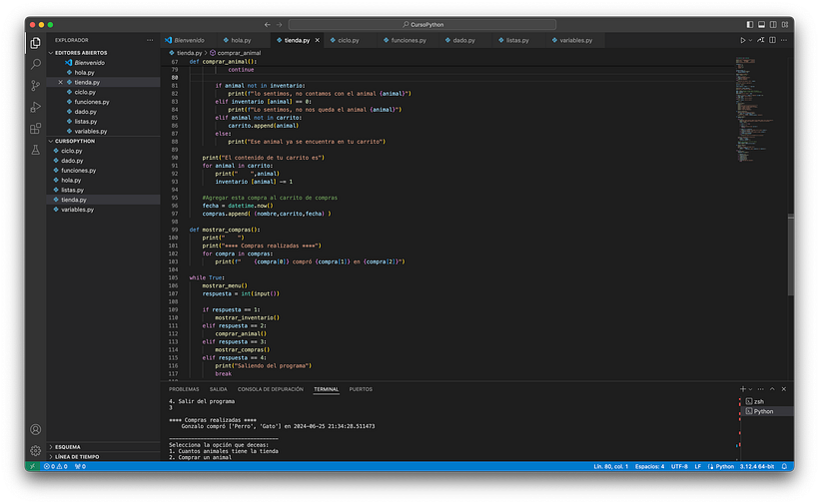
Task: Open the Consola de Depuración tab
Action: [x=271, y=389]
